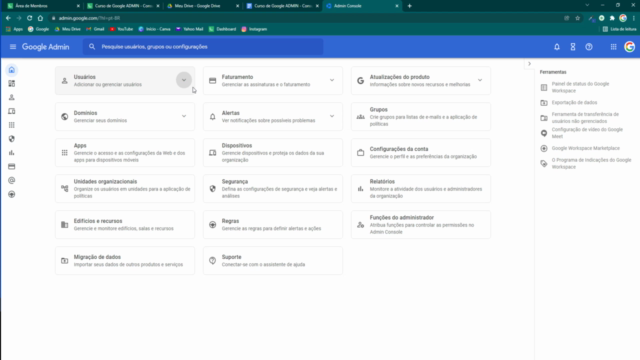Open notifications bell in header
The image size is (640, 360).
click(x=557, y=47)
